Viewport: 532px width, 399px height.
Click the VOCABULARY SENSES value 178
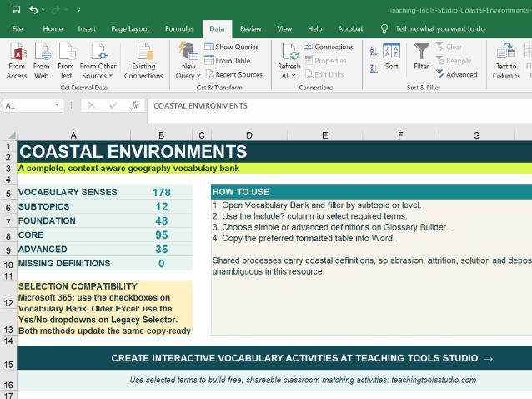pos(162,193)
